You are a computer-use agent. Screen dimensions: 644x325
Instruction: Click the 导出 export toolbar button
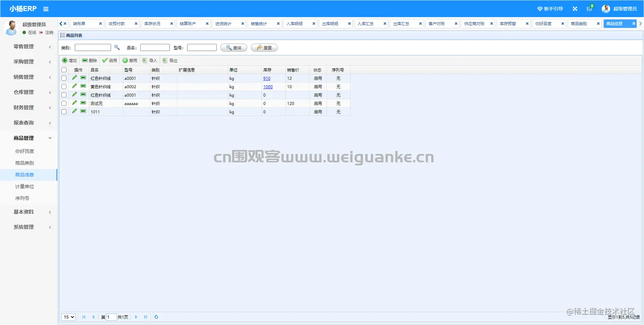(x=170, y=60)
